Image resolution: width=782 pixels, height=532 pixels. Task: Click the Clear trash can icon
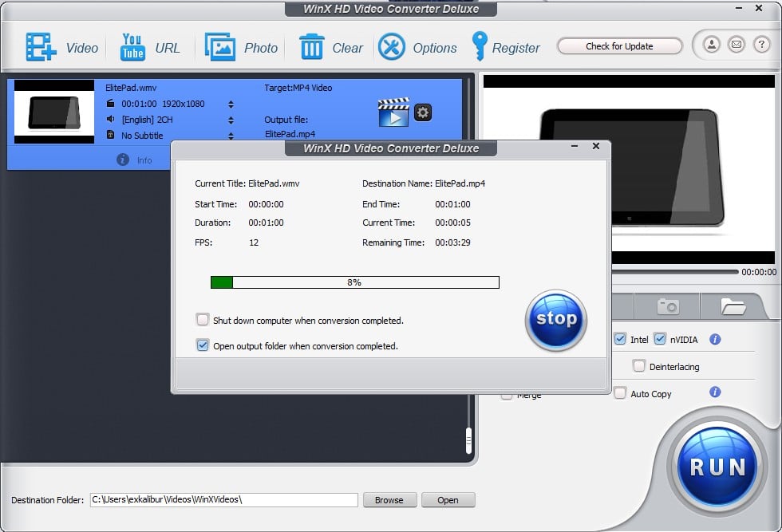(311, 47)
